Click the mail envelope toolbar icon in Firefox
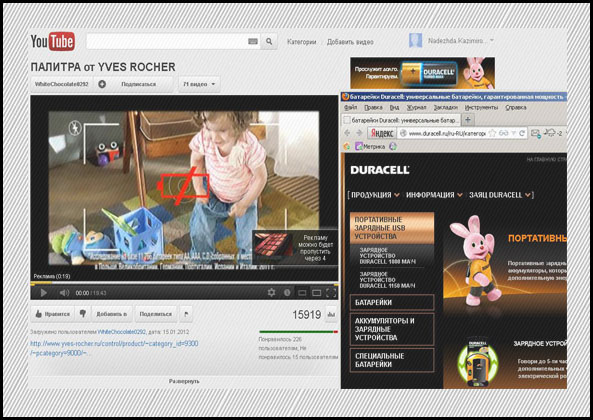The width and height of the screenshot is (593, 420). [x=535, y=133]
